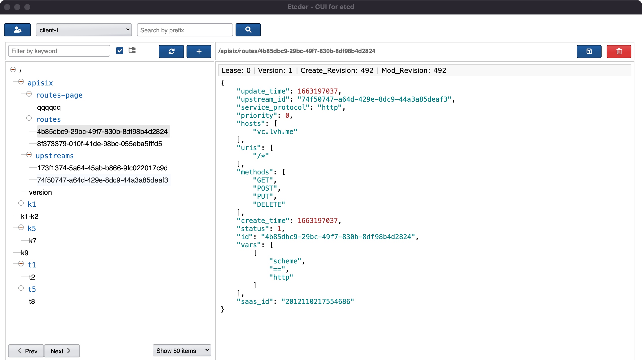
Task: Click the yellow minimize window button
Action: pos(17,7)
